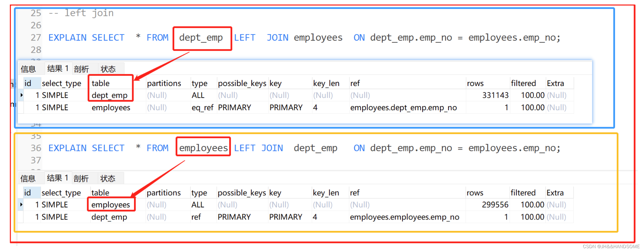Click the row indicator arrow beside the lower employees row
The width and height of the screenshot is (644, 251).
coord(21,204)
